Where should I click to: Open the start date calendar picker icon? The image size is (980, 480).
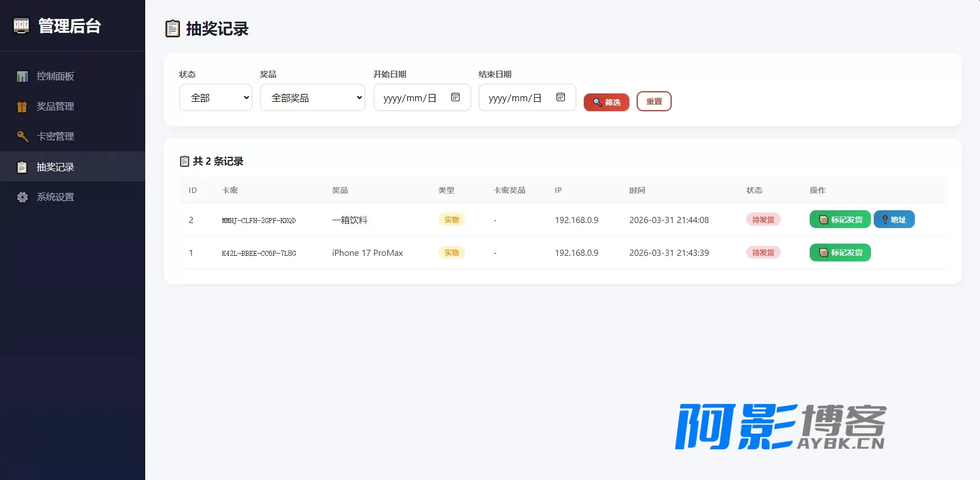click(x=455, y=97)
